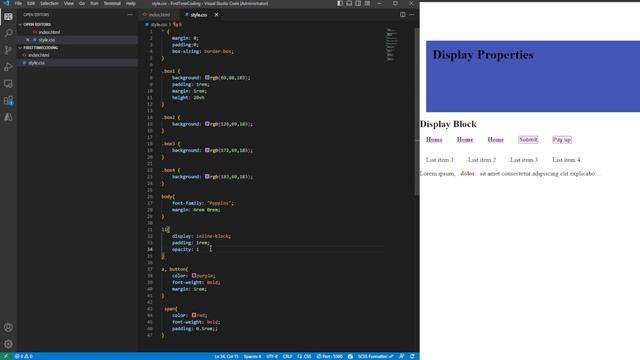Screen dimensions: 640x360
Task: Click the editor minimap
Action: point(392,45)
